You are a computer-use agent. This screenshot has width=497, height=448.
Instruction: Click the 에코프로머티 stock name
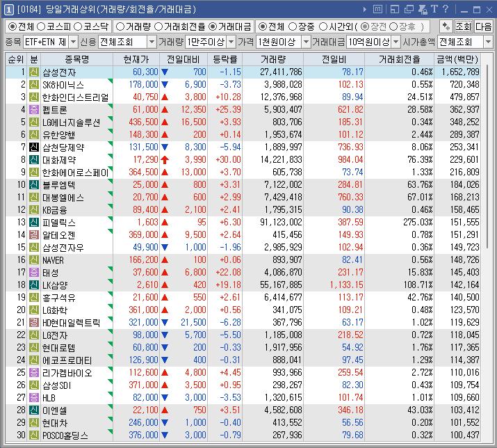click(x=67, y=360)
